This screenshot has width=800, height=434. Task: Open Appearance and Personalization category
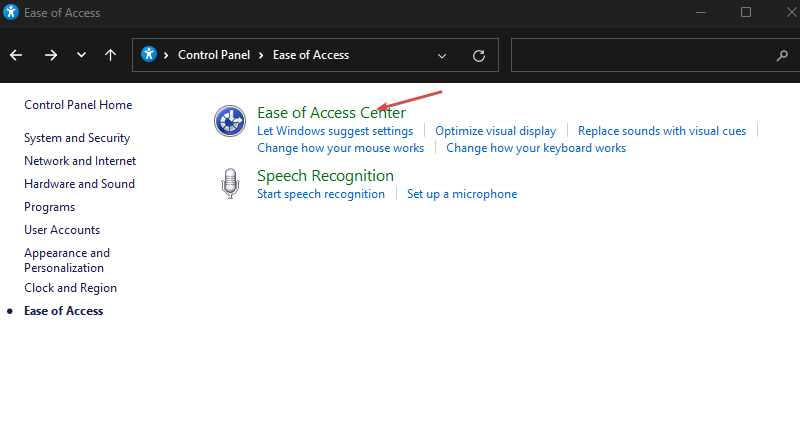[67, 260]
